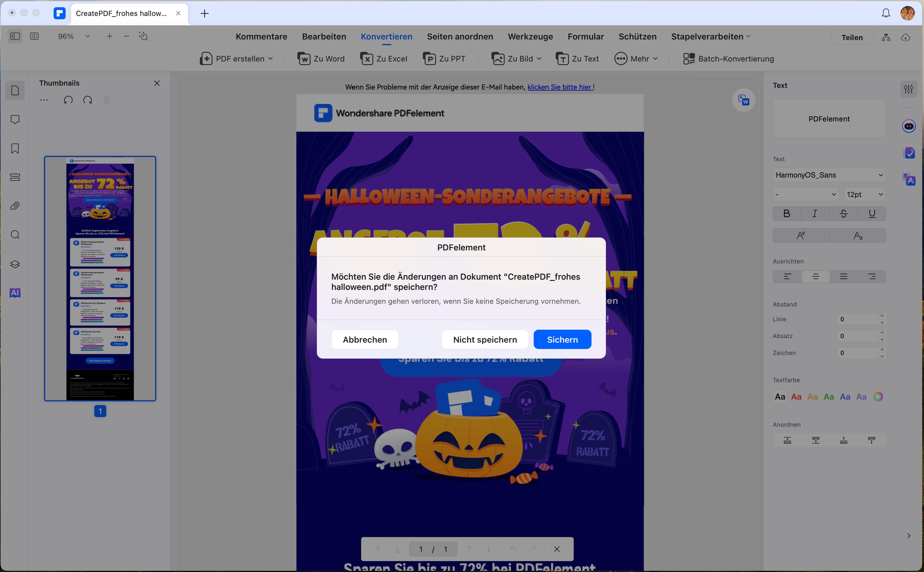Switch to the Kommentare tab
Viewport: 924px width, 572px height.
click(x=261, y=37)
